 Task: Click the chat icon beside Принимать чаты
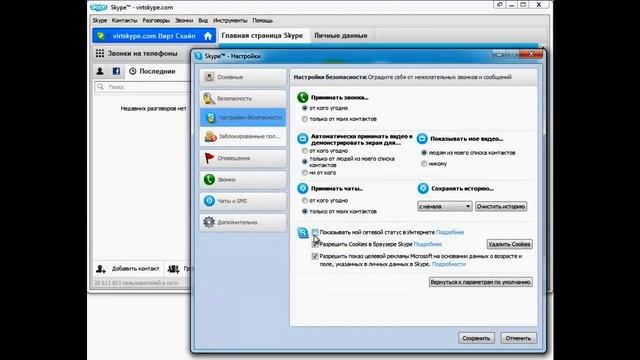[302, 188]
